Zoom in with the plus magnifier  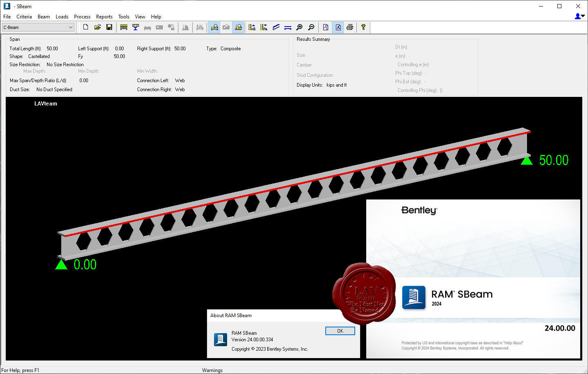[300, 27]
